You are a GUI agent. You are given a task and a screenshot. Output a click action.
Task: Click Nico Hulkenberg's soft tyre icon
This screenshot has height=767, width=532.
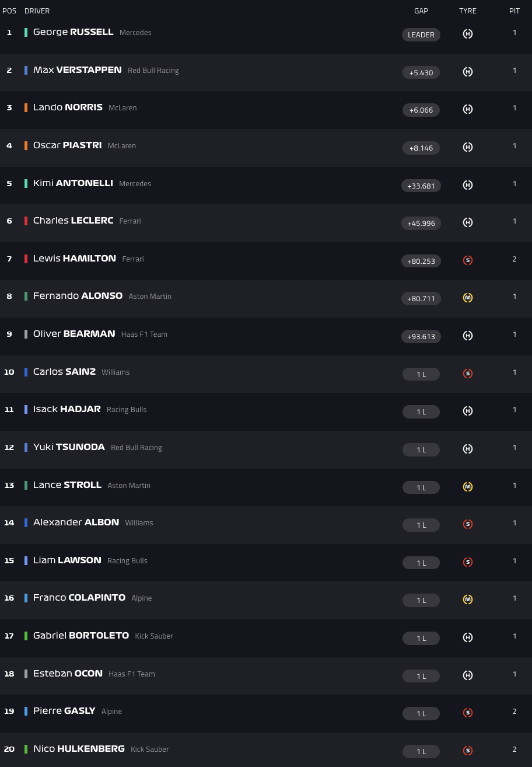(x=467, y=751)
